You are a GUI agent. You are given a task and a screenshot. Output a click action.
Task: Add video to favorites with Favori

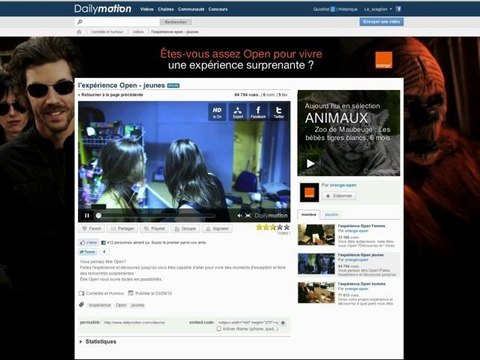[x=92, y=229]
